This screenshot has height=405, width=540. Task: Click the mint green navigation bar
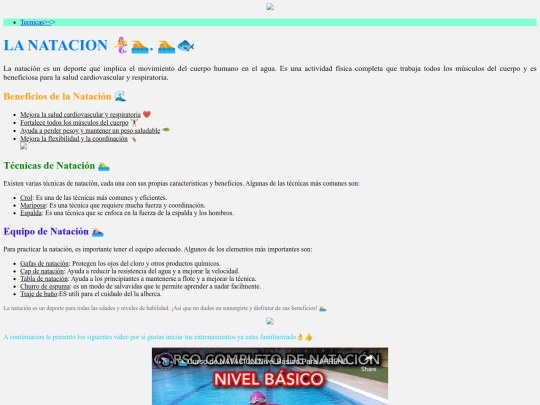[x=270, y=22]
